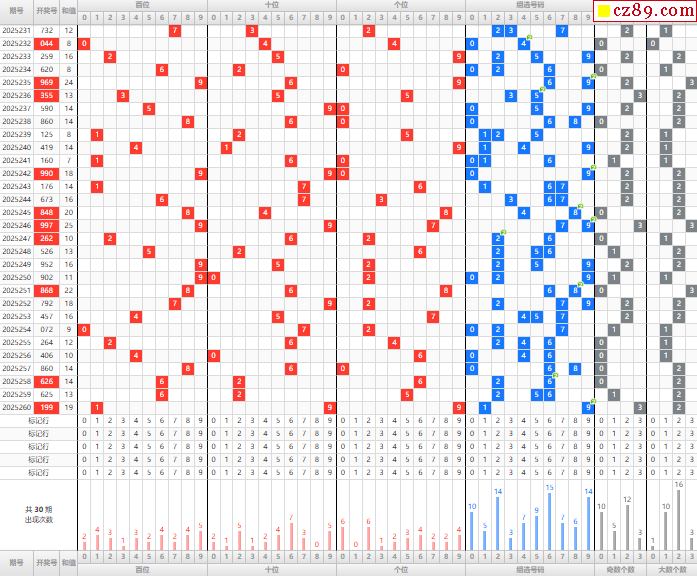Click the highlighted draw number 044
697x576 pixels.
(x=46, y=44)
